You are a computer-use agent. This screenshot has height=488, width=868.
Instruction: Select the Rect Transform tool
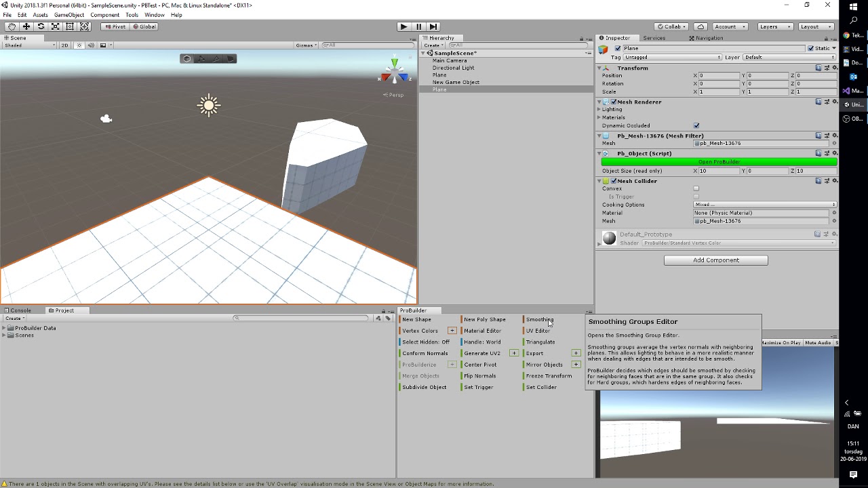pos(69,26)
